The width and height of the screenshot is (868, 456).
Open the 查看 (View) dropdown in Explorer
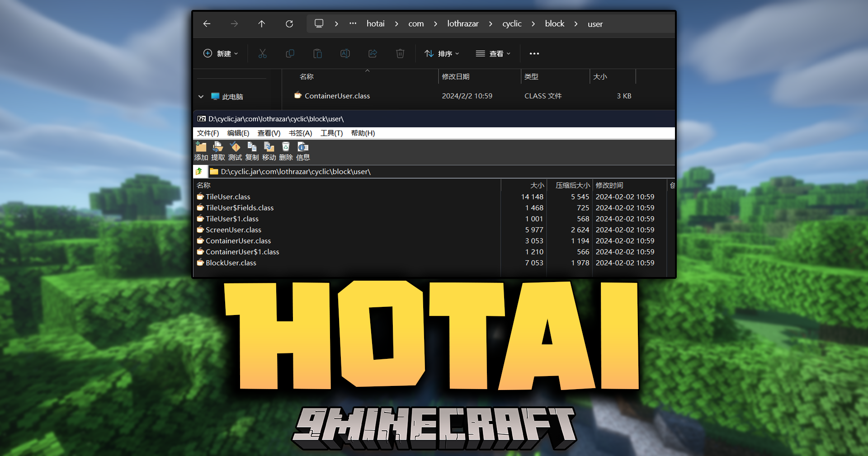493,54
